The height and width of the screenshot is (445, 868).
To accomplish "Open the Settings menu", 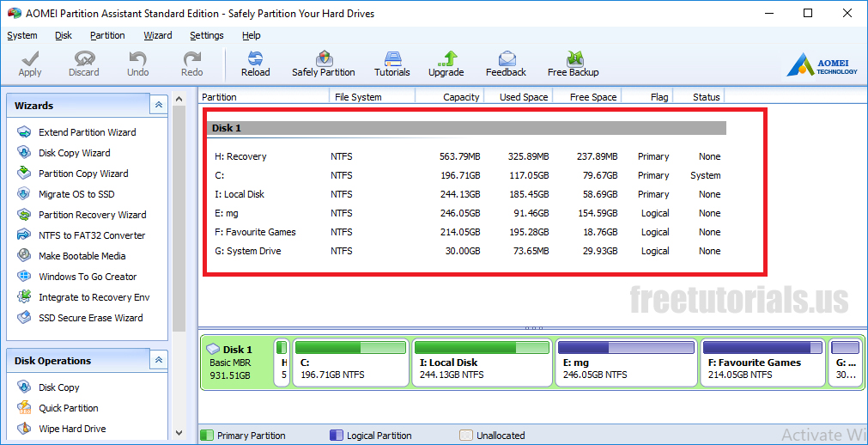I will (x=206, y=35).
